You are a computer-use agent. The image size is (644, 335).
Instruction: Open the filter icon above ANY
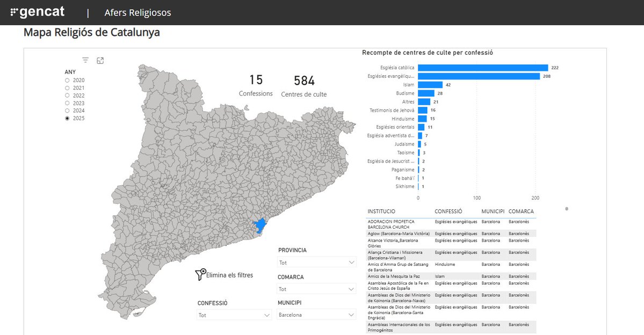pyautogui.click(x=85, y=60)
